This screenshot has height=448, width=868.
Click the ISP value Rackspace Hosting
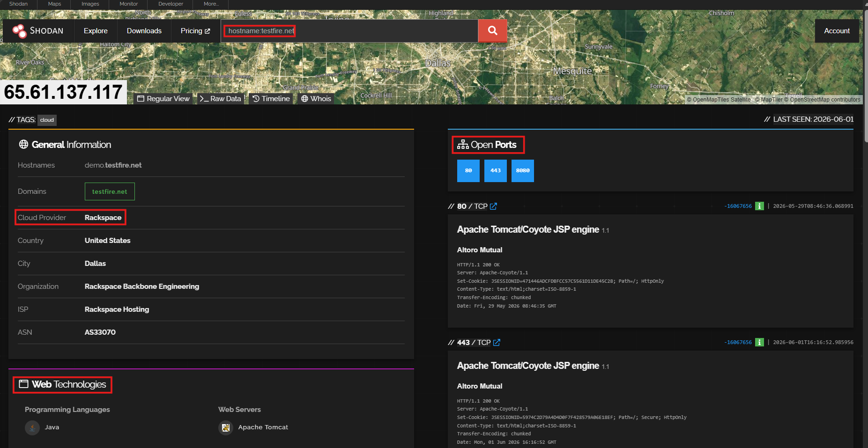coord(117,309)
